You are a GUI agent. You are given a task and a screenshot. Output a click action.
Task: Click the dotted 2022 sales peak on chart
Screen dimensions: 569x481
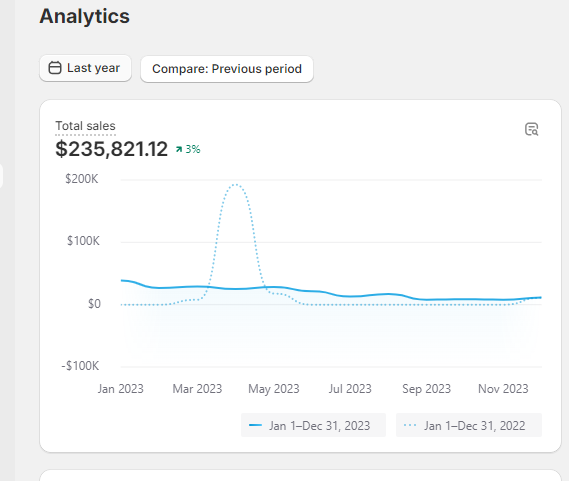(x=236, y=185)
